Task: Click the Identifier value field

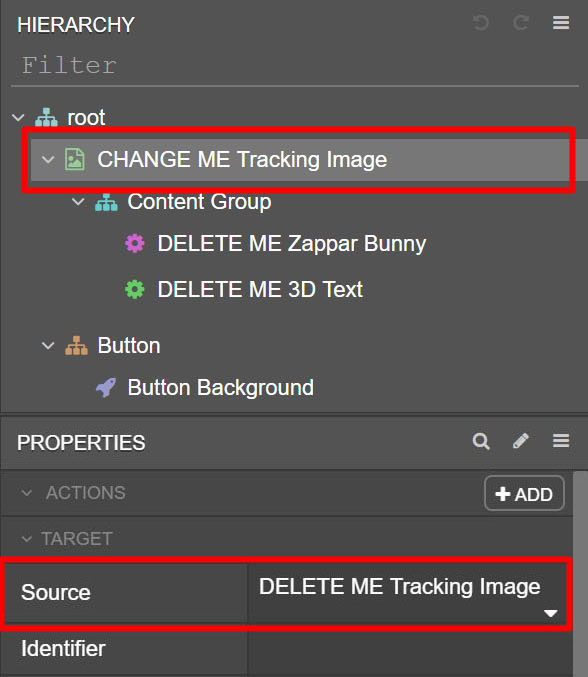Action: point(410,649)
